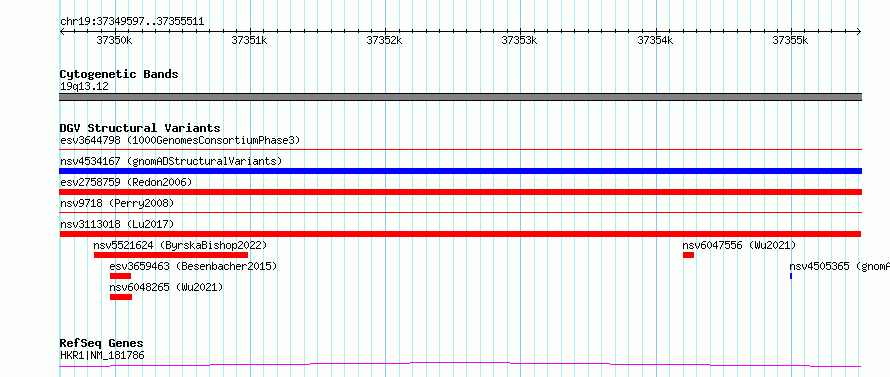Click the small red esv3659463 bar
Image resolution: width=890 pixels, height=377 pixels.
[x=120, y=276]
